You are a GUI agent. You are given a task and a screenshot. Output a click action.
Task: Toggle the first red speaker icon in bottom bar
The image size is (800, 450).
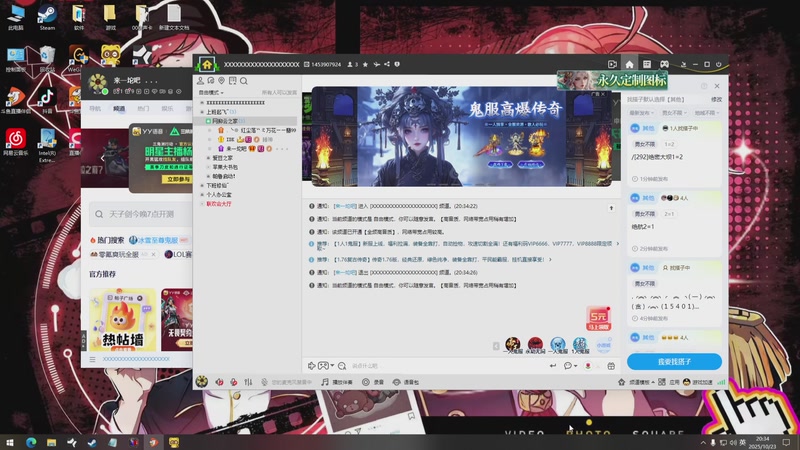pyautogui.click(x=219, y=382)
